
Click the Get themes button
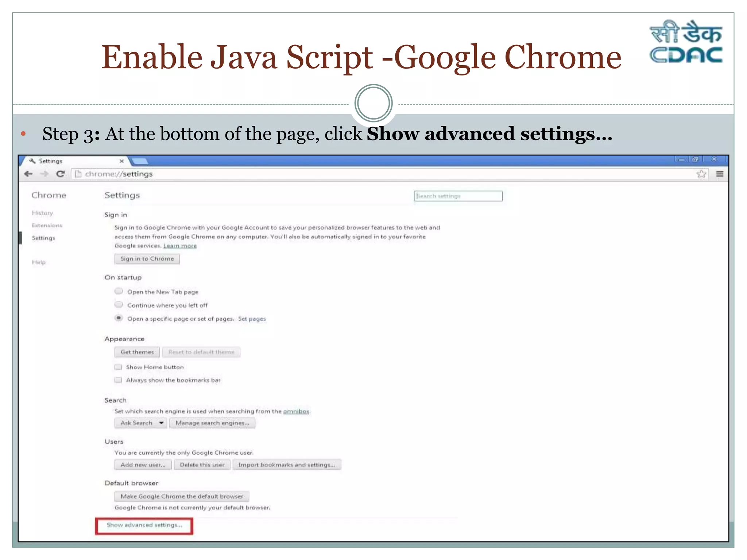coord(137,352)
